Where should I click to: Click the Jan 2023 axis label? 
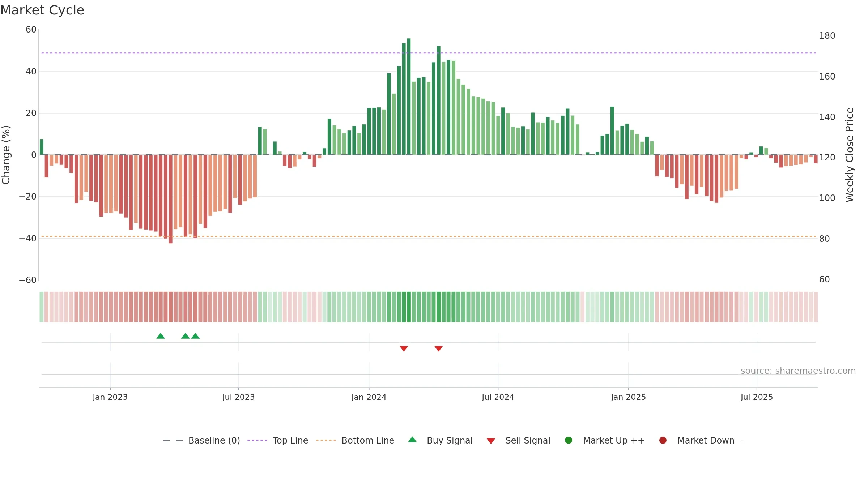[x=110, y=397]
